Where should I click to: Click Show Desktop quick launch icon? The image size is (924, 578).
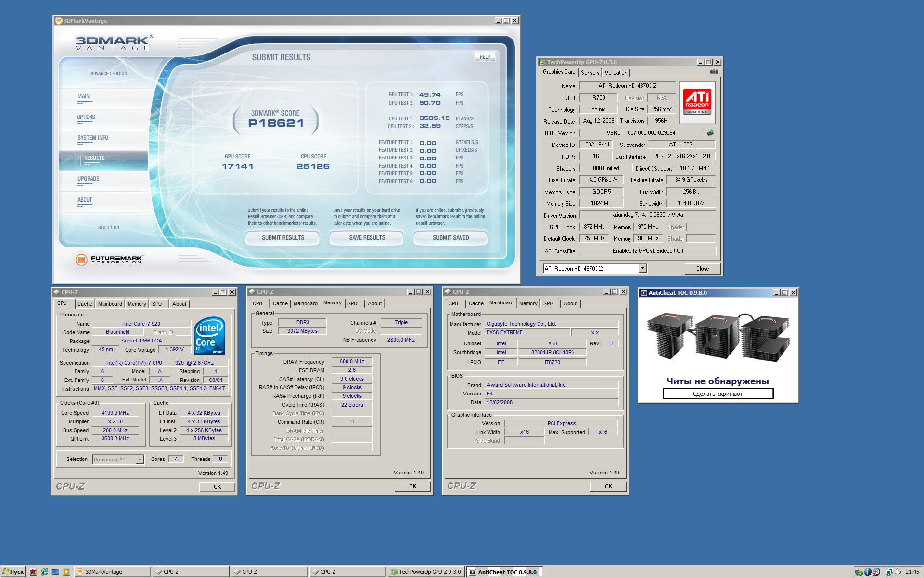coord(55,572)
